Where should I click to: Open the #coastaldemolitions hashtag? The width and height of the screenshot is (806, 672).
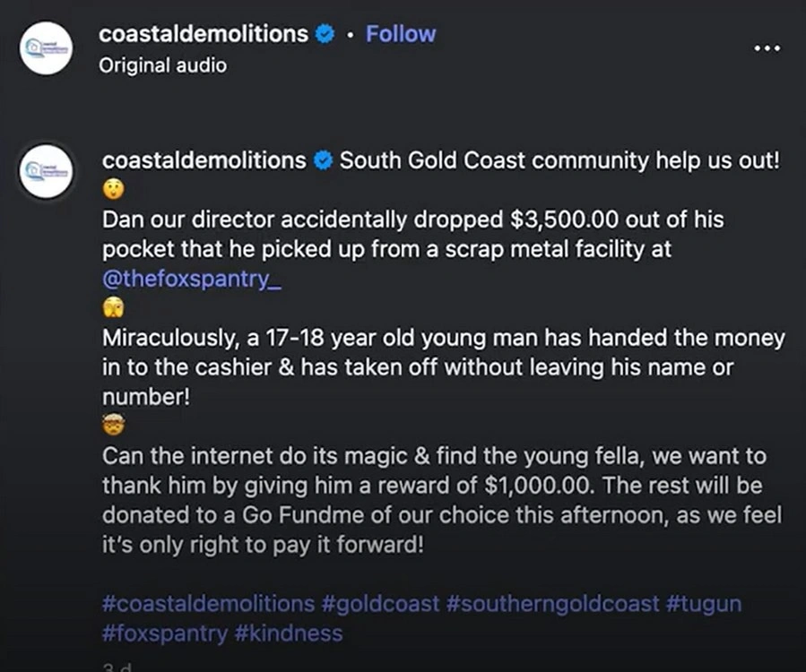tap(208, 603)
